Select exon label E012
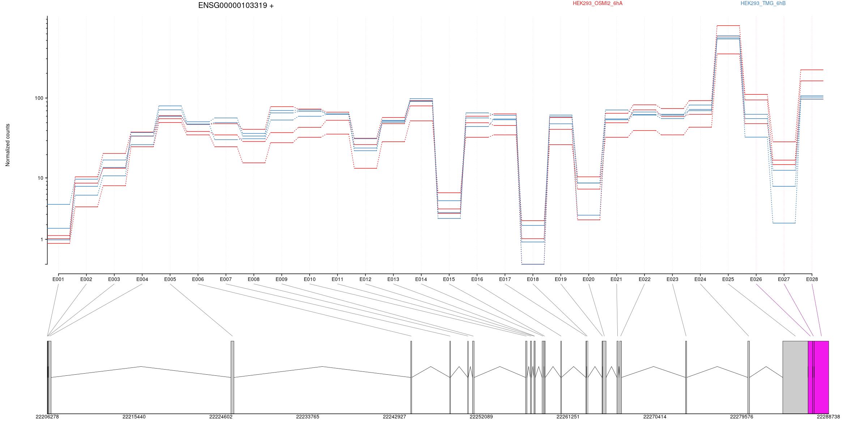 [365, 279]
